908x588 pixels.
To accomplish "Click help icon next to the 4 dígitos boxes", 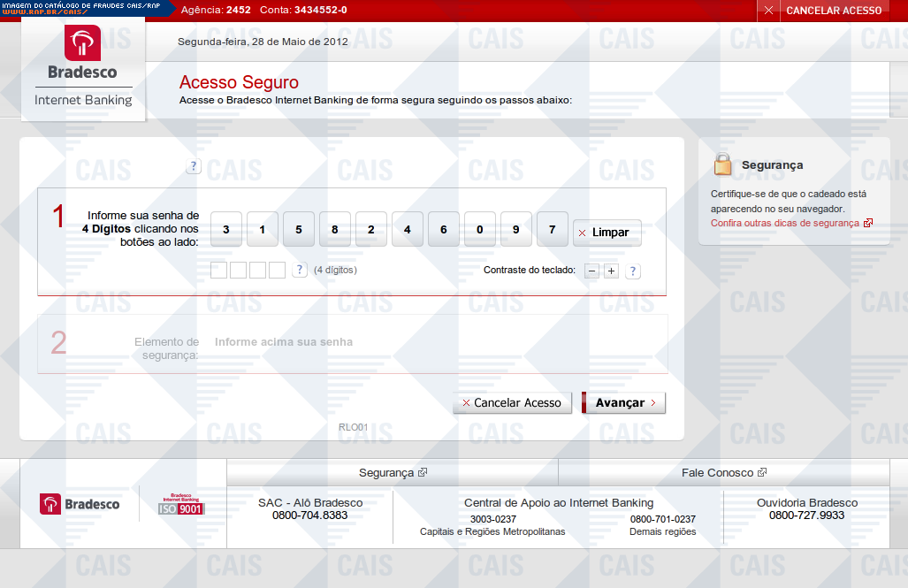I will (300, 270).
